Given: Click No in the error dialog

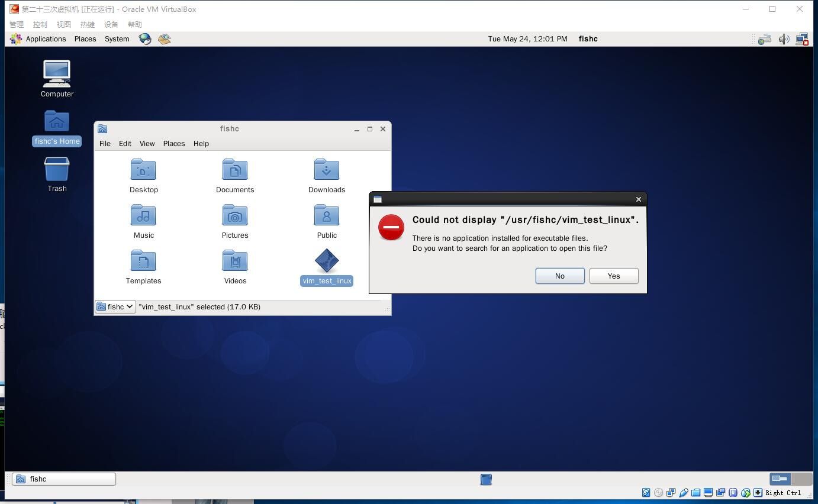Looking at the screenshot, I should [560, 276].
